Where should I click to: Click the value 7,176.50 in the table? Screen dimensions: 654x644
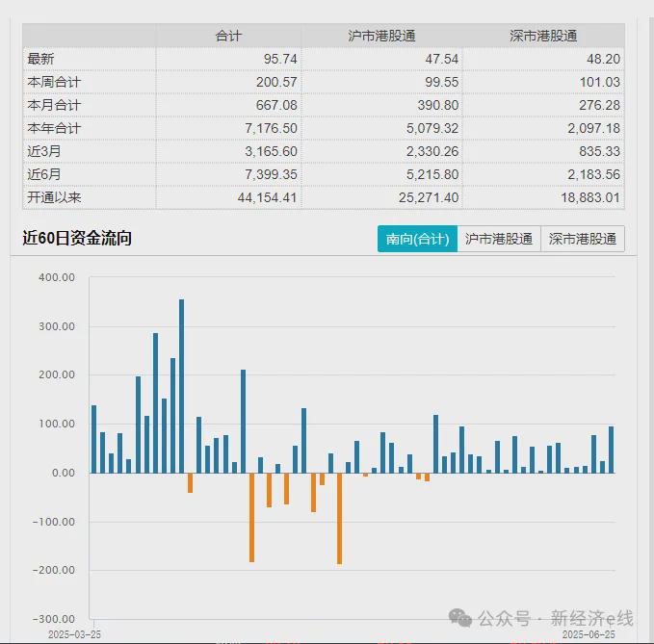click(x=271, y=128)
